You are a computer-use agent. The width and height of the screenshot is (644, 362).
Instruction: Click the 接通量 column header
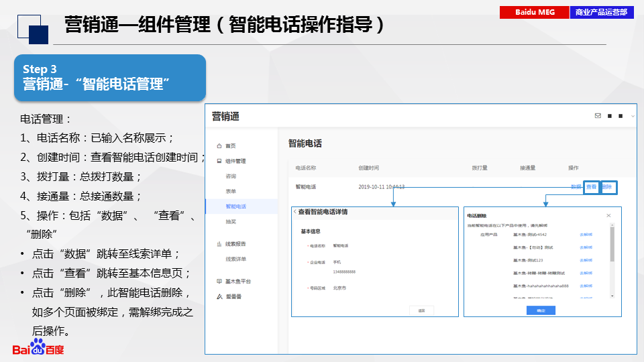(527, 168)
